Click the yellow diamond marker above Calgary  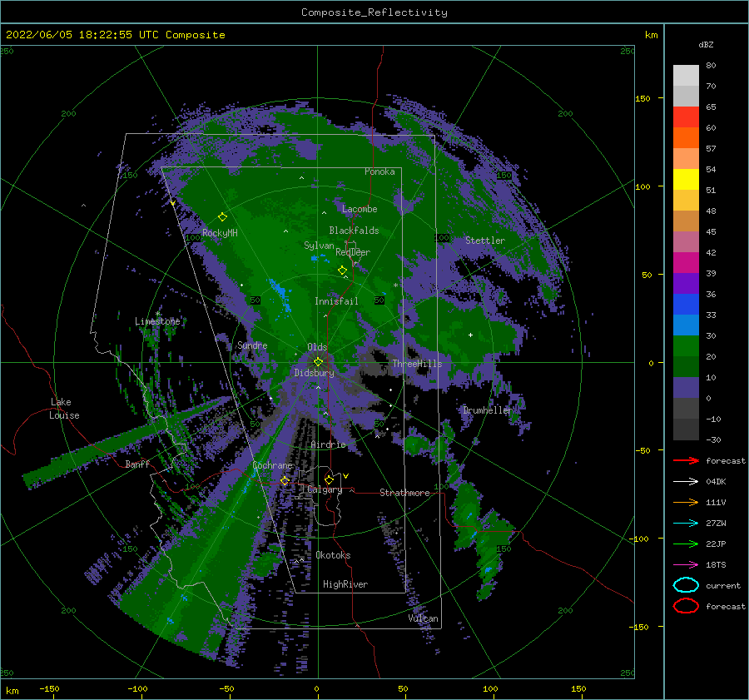coord(329,479)
